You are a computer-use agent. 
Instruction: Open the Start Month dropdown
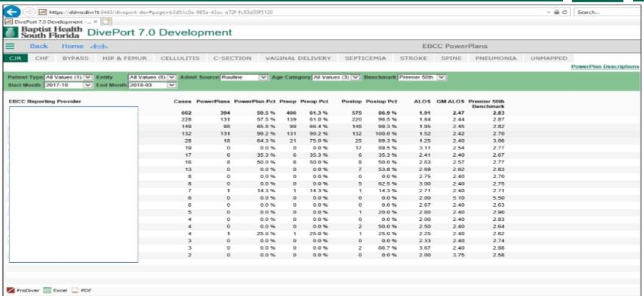[x=68, y=85]
